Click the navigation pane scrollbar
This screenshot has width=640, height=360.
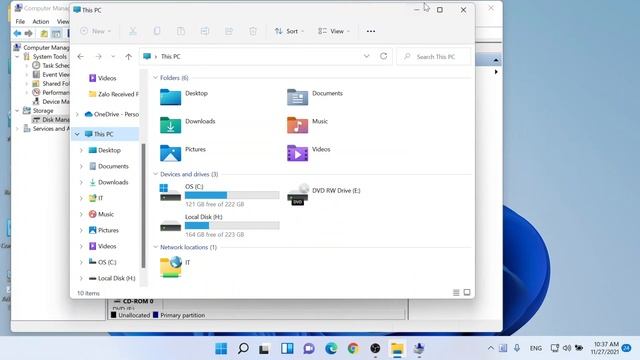[143, 206]
